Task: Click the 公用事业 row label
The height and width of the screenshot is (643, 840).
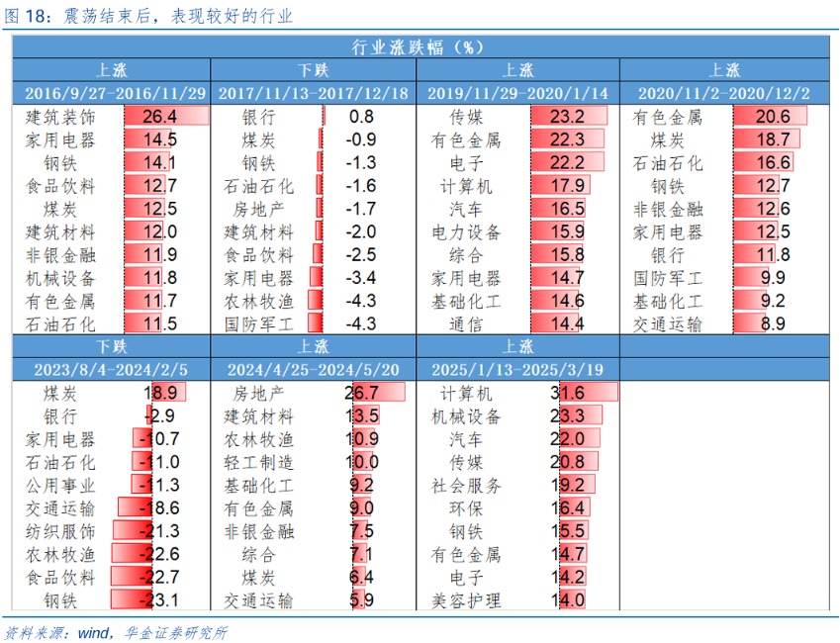Action: pyautogui.click(x=60, y=486)
